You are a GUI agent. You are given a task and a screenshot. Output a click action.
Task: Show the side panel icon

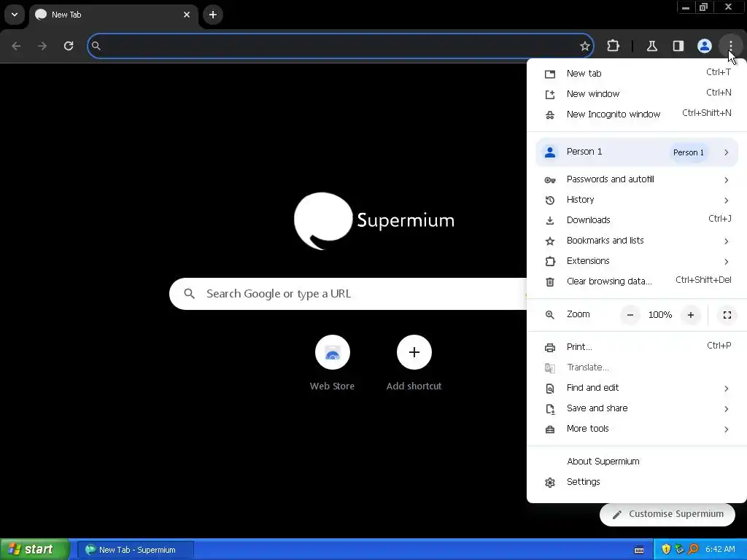click(x=678, y=46)
